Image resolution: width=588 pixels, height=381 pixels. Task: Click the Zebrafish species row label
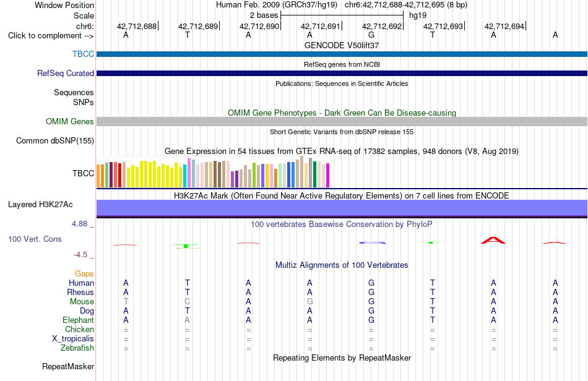coord(77,348)
